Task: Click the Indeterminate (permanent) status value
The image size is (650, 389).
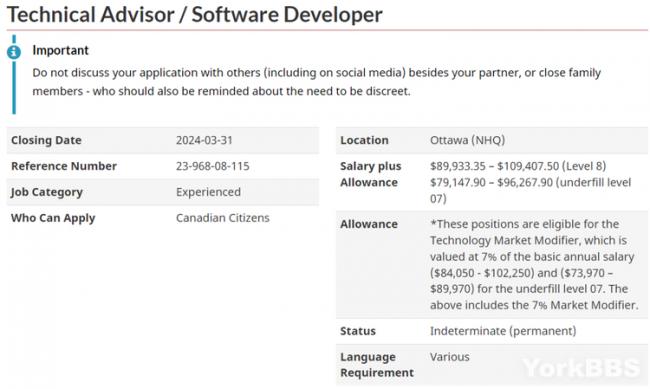Action: click(x=503, y=331)
